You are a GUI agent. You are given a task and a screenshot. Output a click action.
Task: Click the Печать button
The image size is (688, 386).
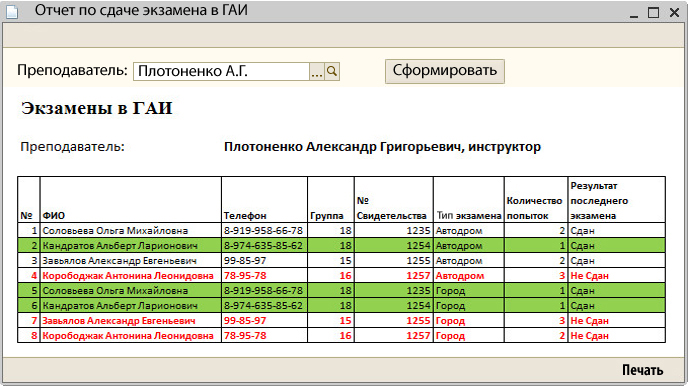coord(642,370)
